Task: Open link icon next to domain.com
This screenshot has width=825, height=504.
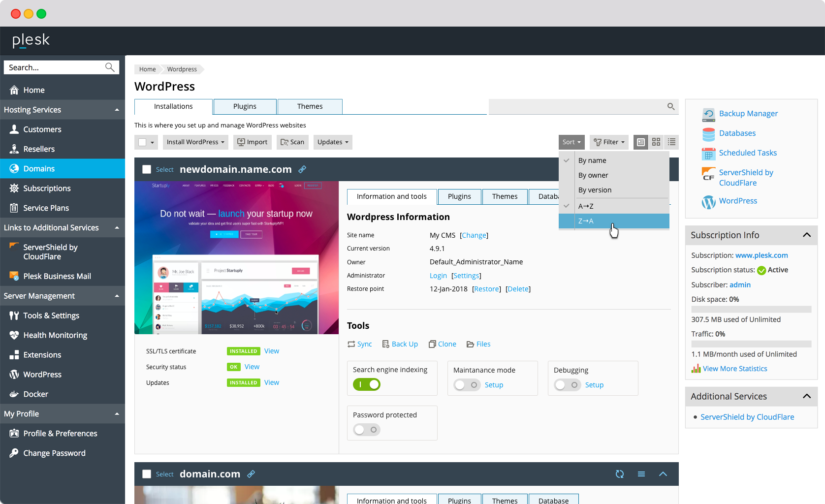Action: [251, 474]
